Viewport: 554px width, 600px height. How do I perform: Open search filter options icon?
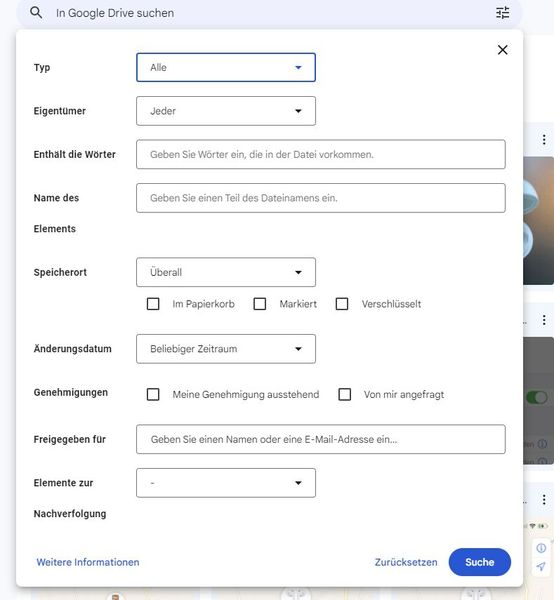502,13
